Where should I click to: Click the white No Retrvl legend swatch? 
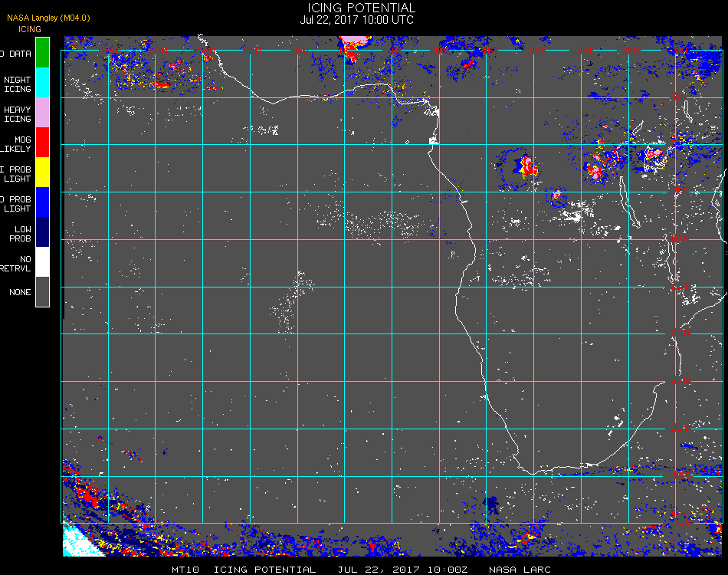(42, 262)
